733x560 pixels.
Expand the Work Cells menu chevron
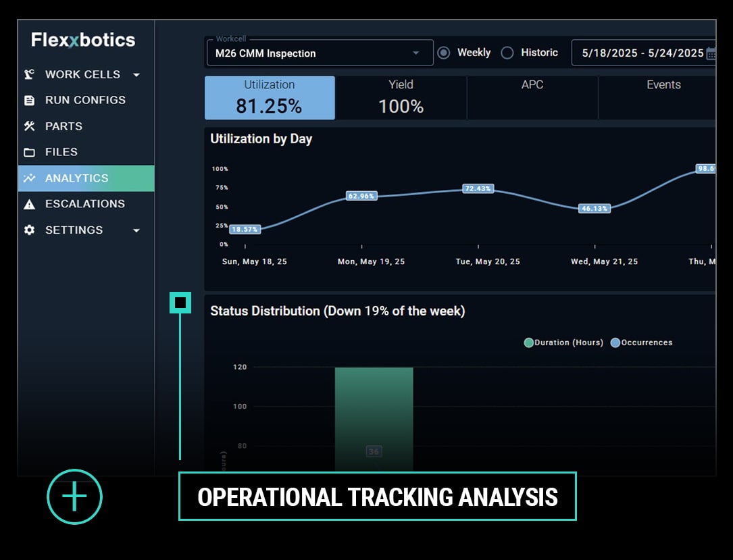(x=136, y=74)
